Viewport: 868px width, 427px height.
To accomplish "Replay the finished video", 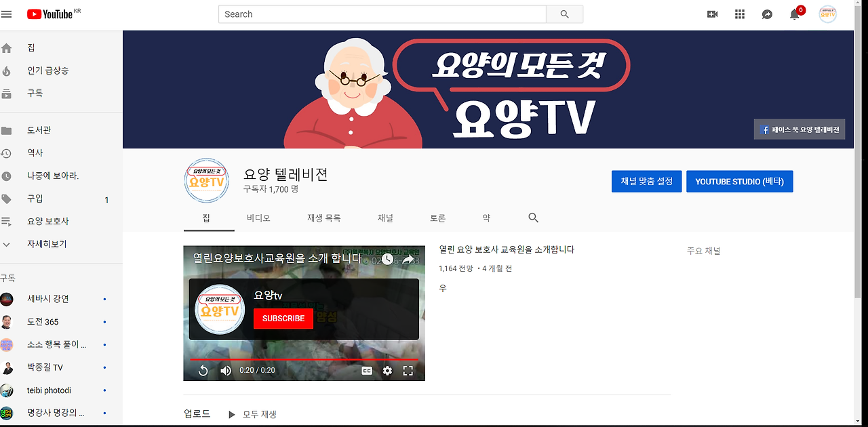I will (203, 371).
